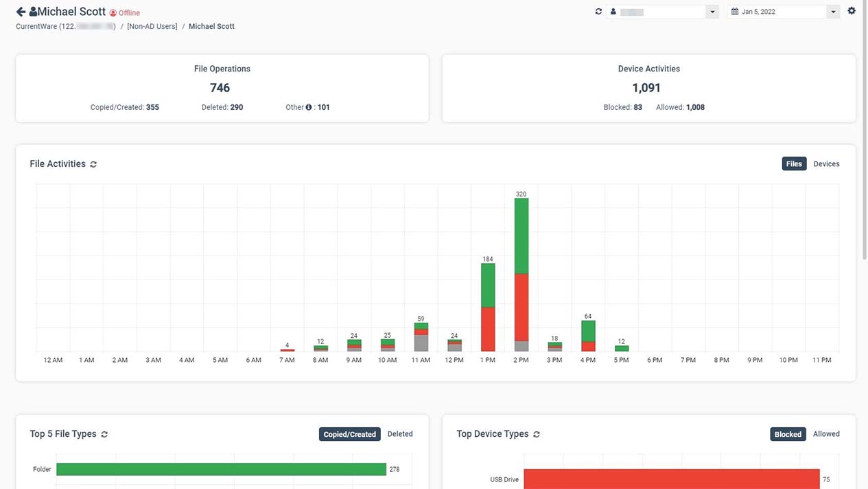Image resolution: width=868 pixels, height=489 pixels.
Task: Click the Jan 5, 2022 date field
Action: [783, 12]
